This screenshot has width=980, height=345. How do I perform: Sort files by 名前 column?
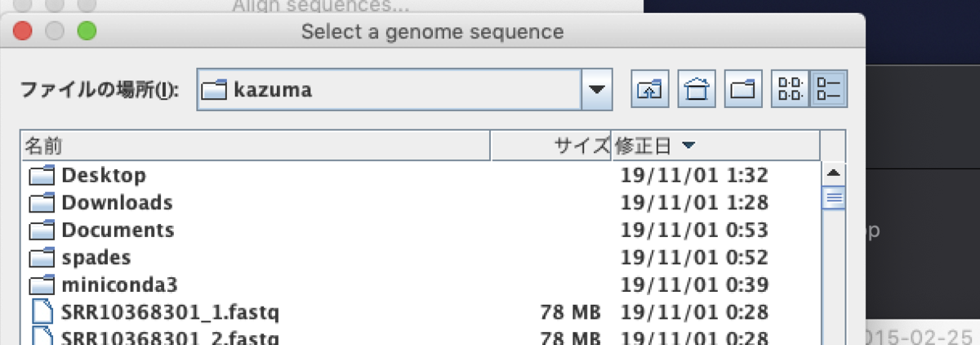pyautogui.click(x=255, y=146)
